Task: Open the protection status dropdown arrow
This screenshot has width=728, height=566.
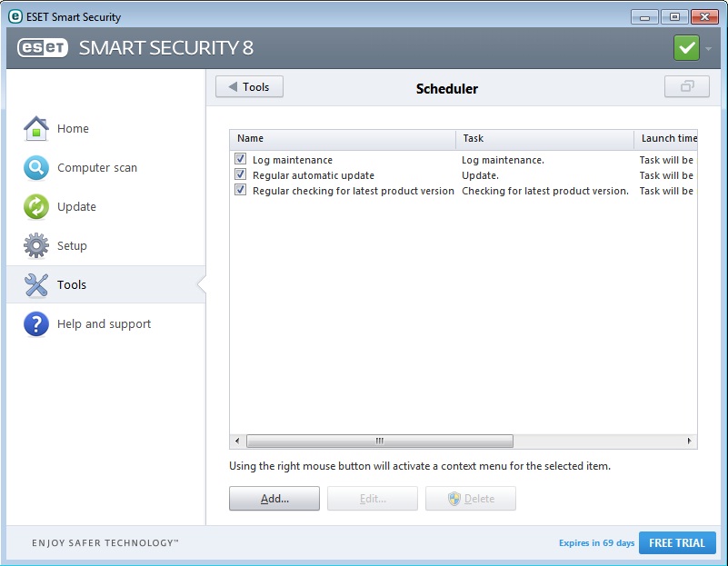Action: 708,48
